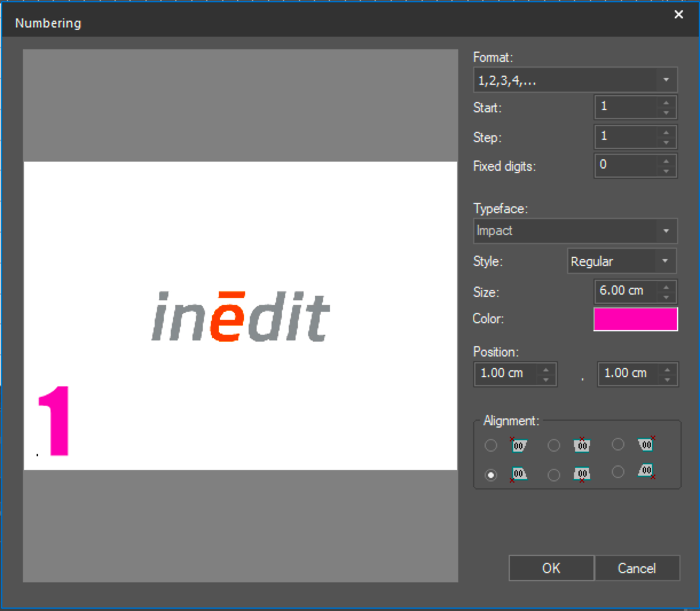Select the bottom-right alignment radio button
The height and width of the screenshot is (611, 700).
click(x=618, y=472)
